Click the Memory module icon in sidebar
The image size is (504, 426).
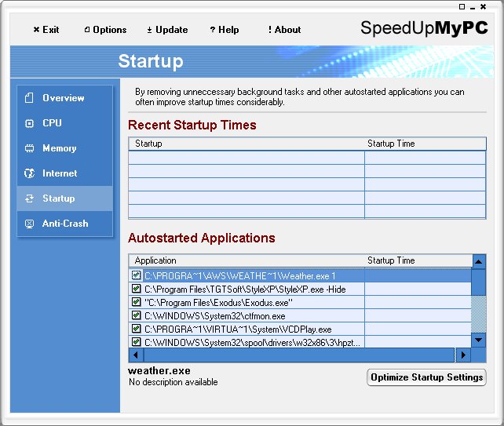click(x=29, y=148)
